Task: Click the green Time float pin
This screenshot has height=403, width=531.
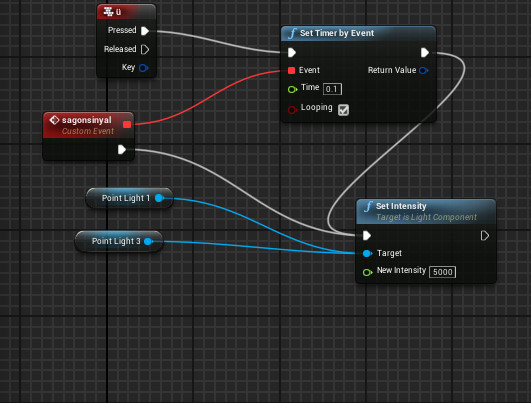Action: 292,89
